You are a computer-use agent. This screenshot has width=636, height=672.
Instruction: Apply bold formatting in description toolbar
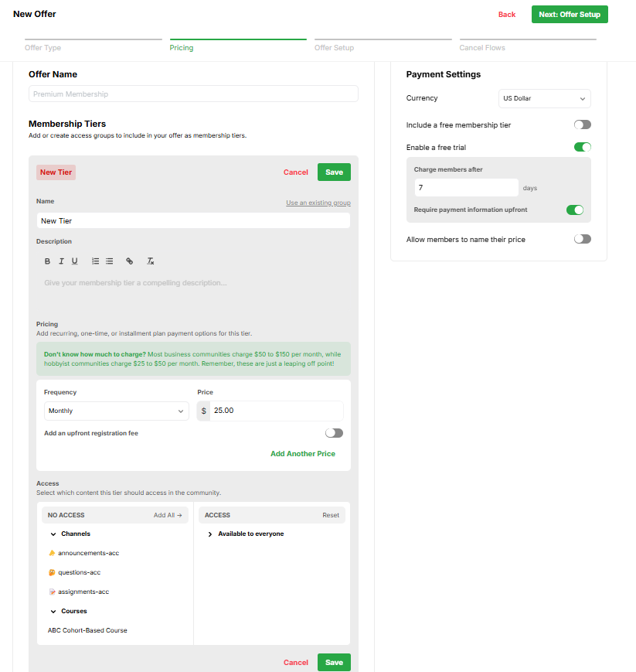(x=48, y=261)
